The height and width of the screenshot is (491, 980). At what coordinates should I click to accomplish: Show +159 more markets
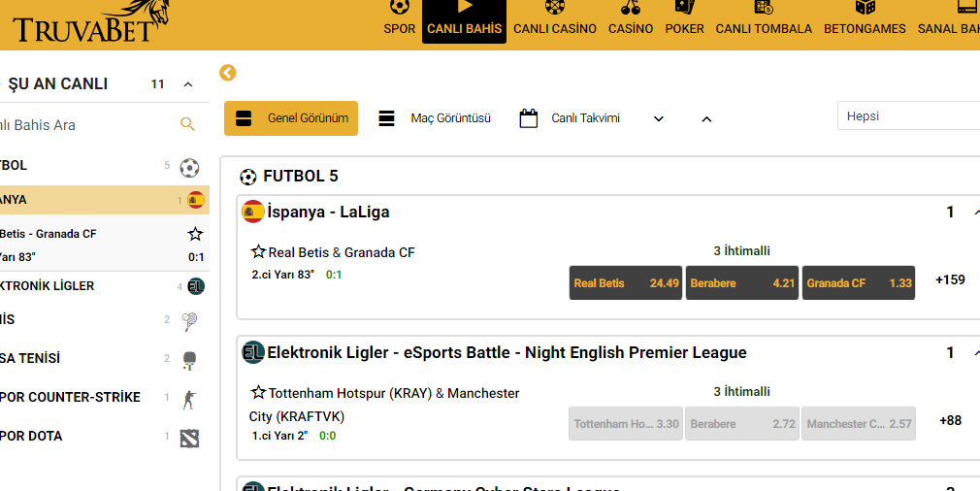(x=950, y=279)
